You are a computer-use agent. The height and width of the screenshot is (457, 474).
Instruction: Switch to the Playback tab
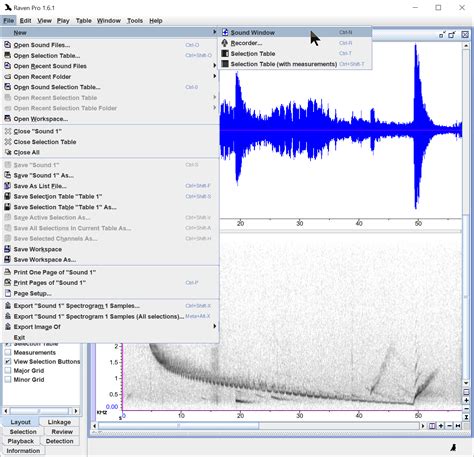click(x=21, y=441)
